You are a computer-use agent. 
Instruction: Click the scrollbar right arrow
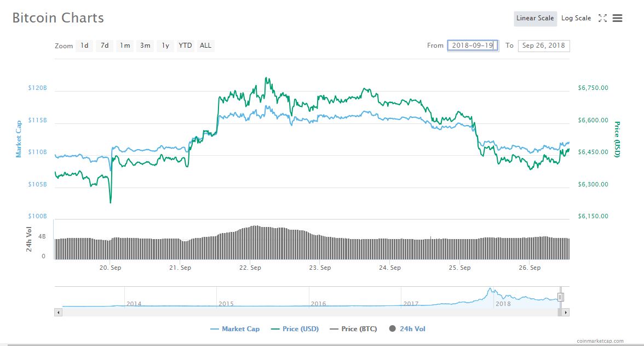tap(566, 312)
